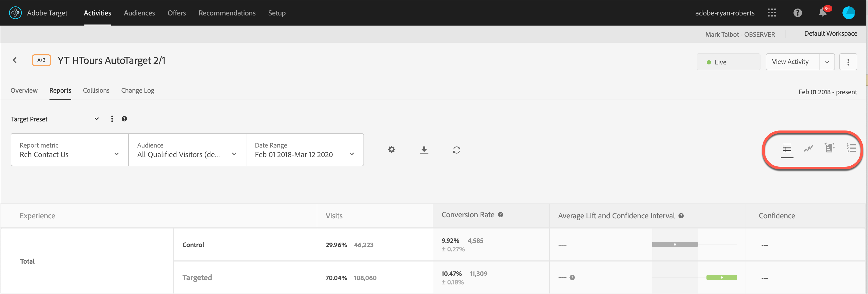Image resolution: width=868 pixels, height=294 pixels.
Task: Download the report with the download icon
Action: click(x=424, y=150)
